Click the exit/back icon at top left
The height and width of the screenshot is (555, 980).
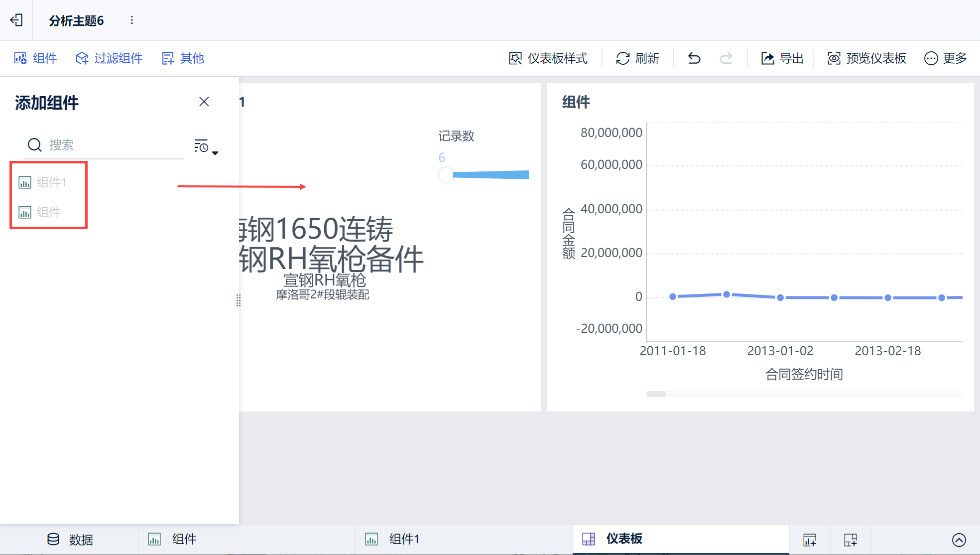(x=16, y=20)
